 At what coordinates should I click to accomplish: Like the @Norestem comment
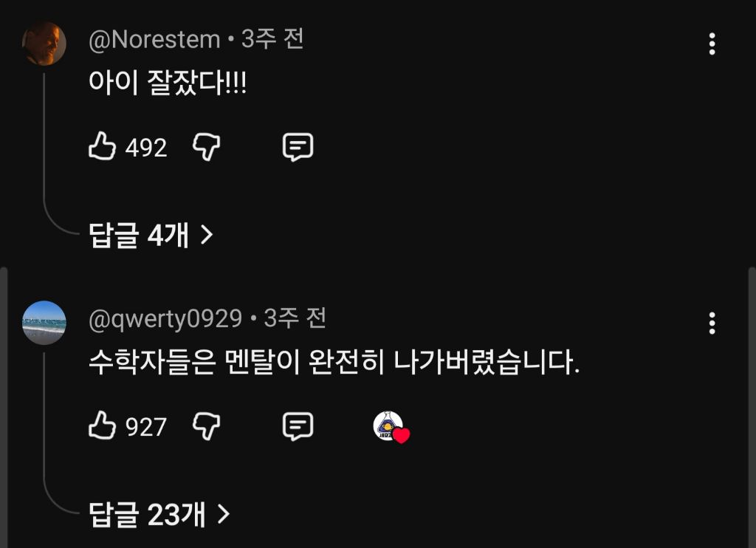pyautogui.click(x=103, y=148)
